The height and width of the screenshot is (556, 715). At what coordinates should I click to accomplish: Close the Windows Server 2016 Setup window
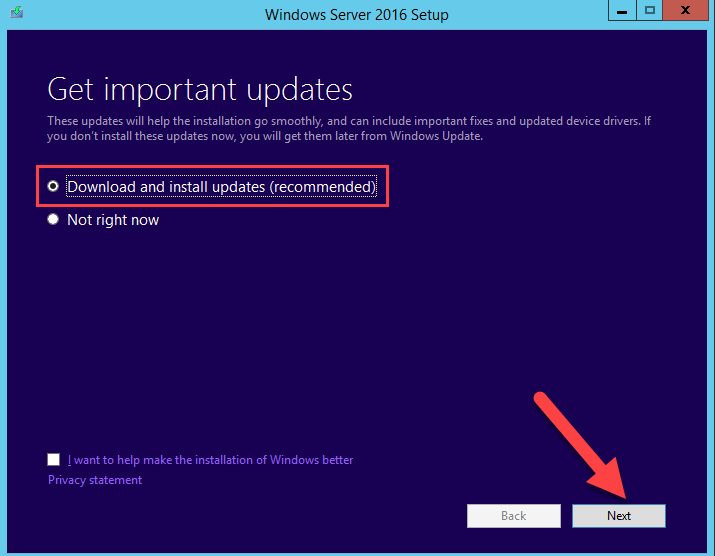click(684, 11)
